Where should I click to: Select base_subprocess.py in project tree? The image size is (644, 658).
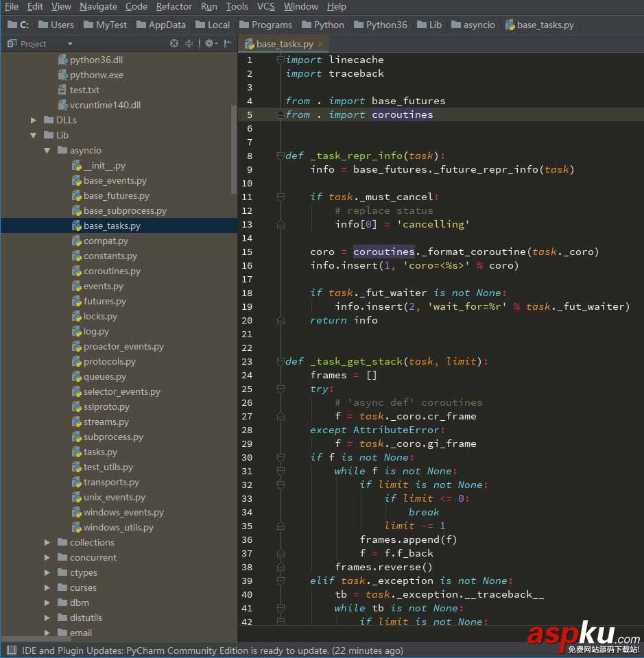[125, 210]
